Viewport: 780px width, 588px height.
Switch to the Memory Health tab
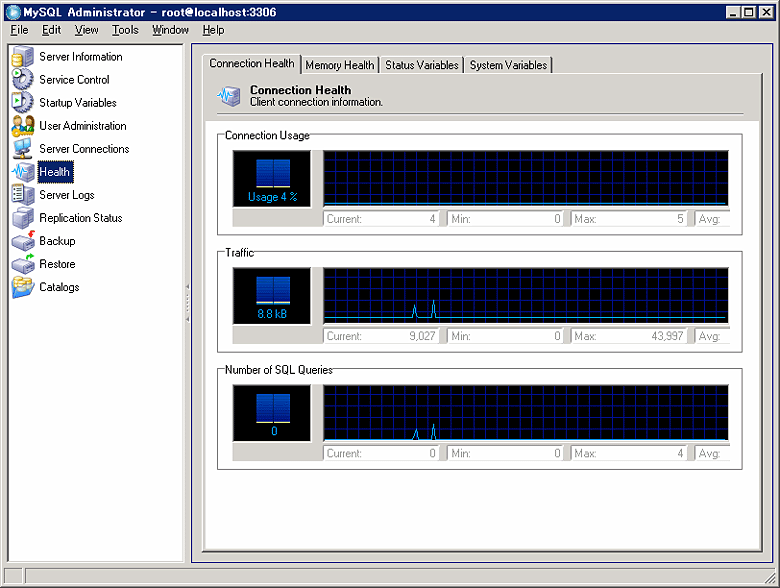coord(340,65)
